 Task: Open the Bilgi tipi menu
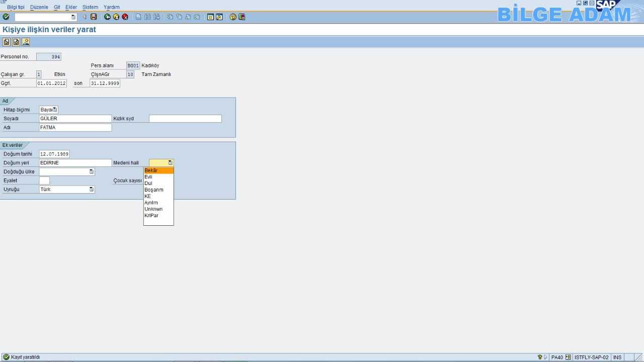(x=16, y=8)
